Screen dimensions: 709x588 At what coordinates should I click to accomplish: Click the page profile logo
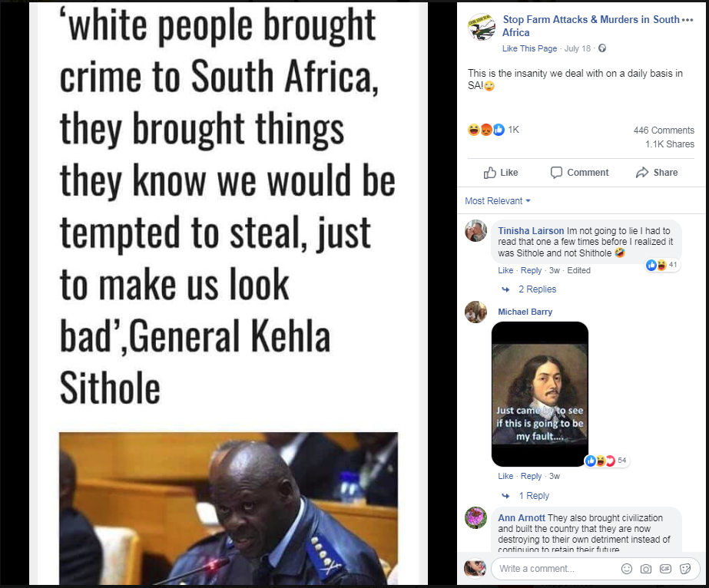481,27
